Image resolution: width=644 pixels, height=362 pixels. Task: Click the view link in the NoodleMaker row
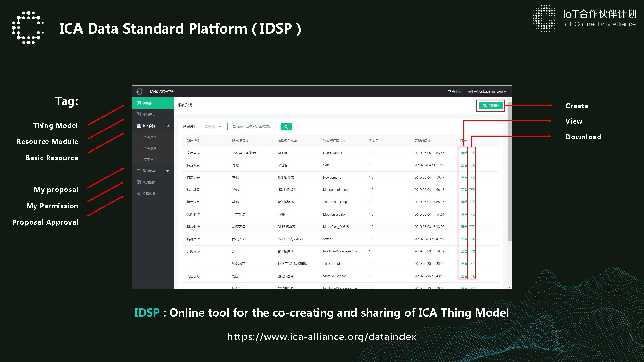pyautogui.click(x=464, y=153)
